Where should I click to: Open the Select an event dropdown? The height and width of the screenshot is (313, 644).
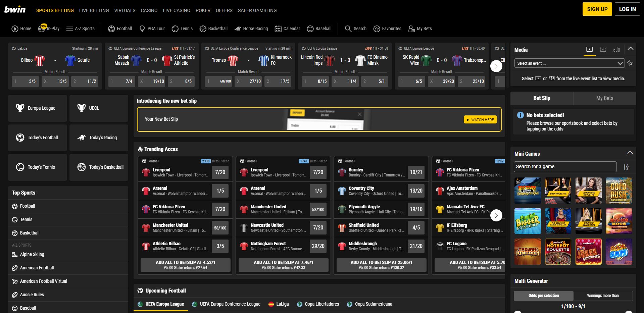(x=569, y=63)
